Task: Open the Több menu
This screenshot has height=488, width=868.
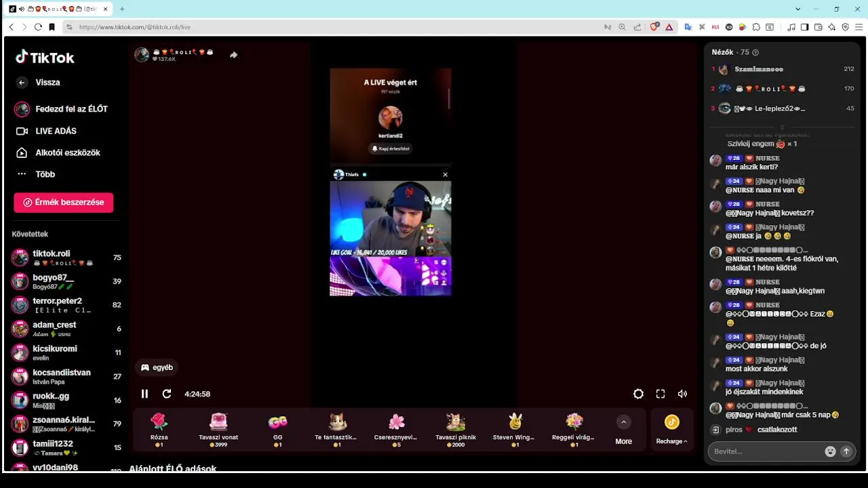Action: [x=35, y=174]
